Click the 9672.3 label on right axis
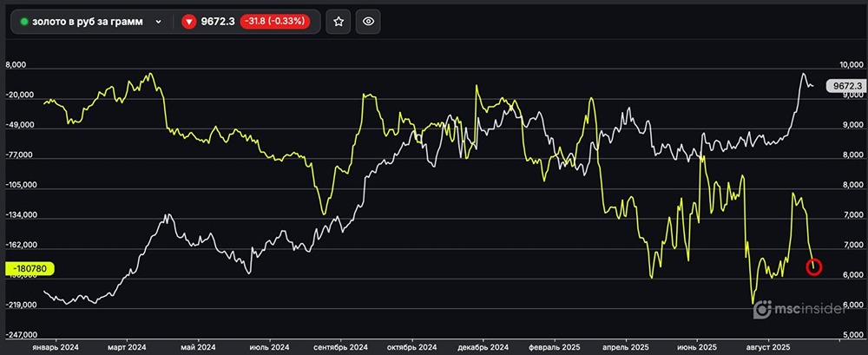868x355 pixels. pos(845,86)
